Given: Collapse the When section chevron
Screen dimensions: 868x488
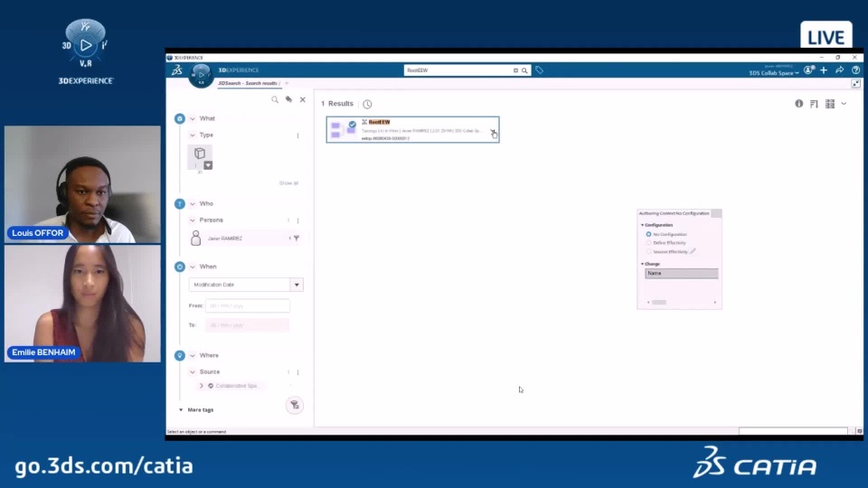Looking at the screenshot, I should 193,267.
